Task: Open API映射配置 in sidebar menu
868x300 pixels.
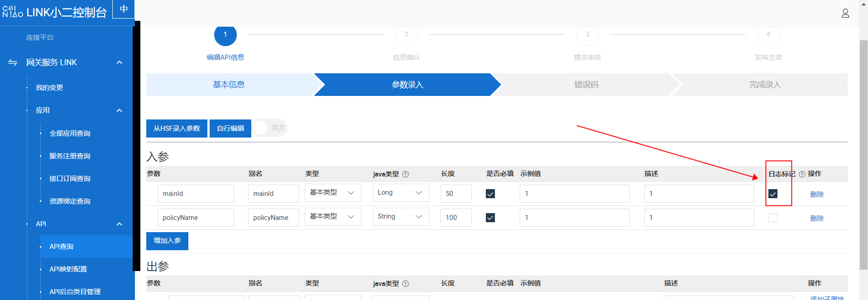Action: 68,269
